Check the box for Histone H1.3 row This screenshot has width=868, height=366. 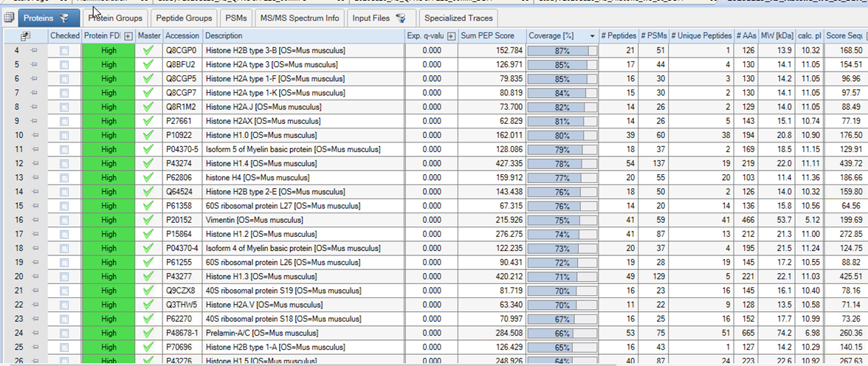[x=65, y=277]
